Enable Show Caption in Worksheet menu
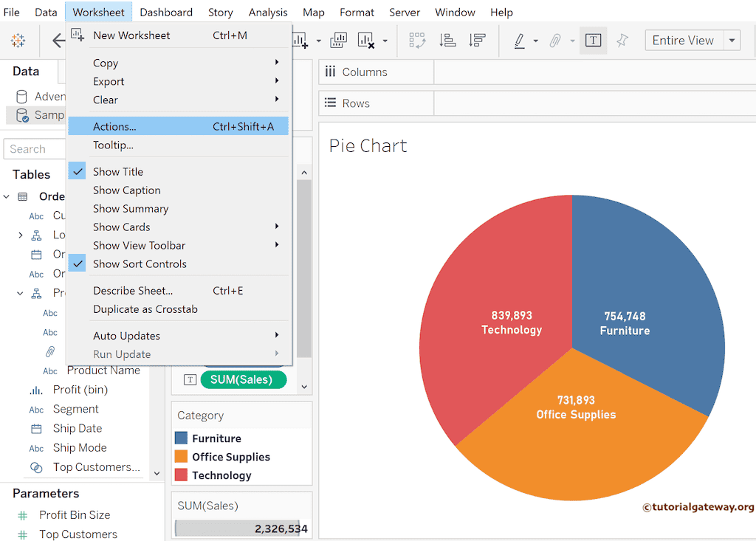The width and height of the screenshot is (756, 541). pos(126,190)
